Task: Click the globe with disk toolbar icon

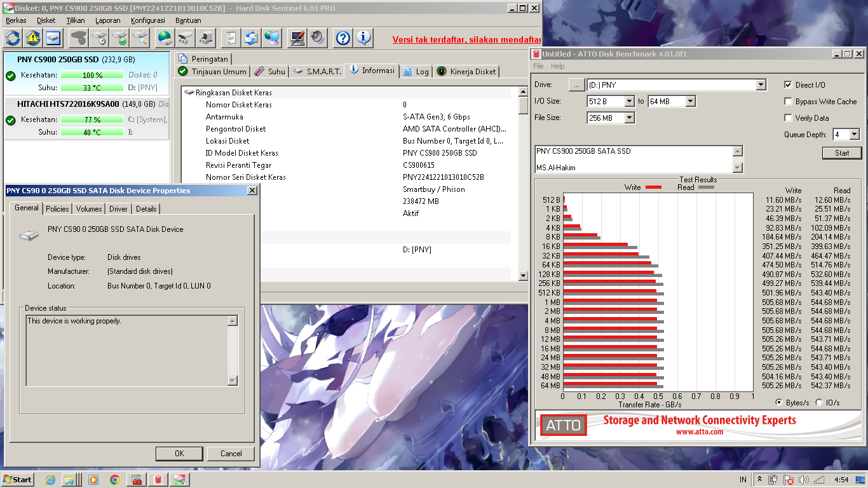Action: tap(165, 37)
